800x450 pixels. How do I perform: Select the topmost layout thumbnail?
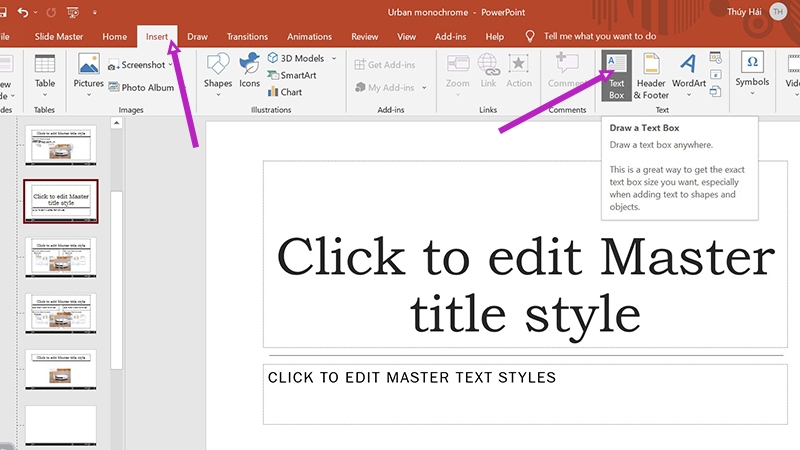61,146
